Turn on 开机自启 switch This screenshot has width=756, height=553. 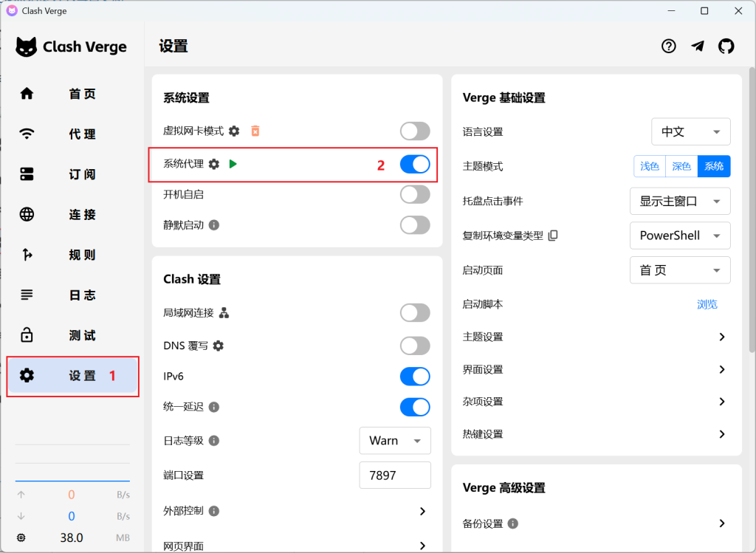[415, 194]
